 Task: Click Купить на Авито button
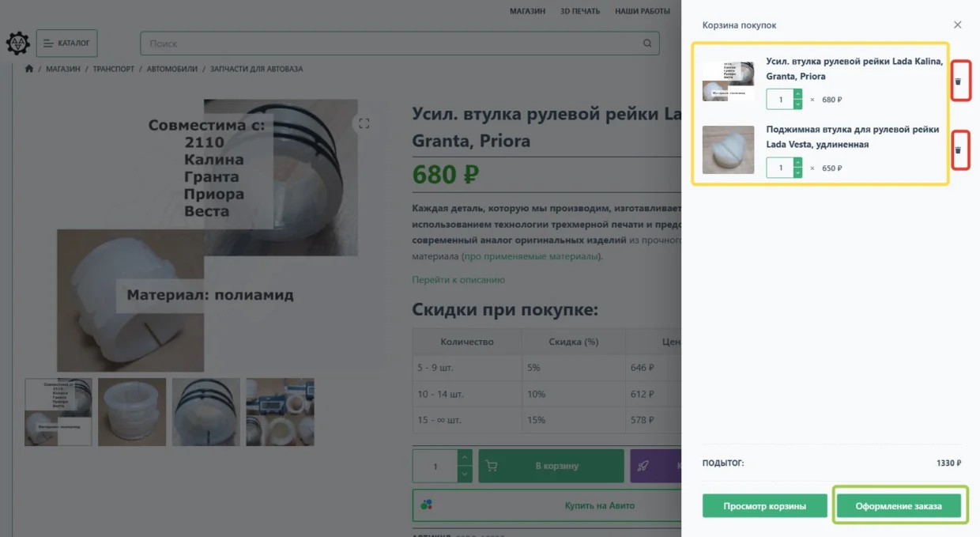pyautogui.click(x=547, y=505)
